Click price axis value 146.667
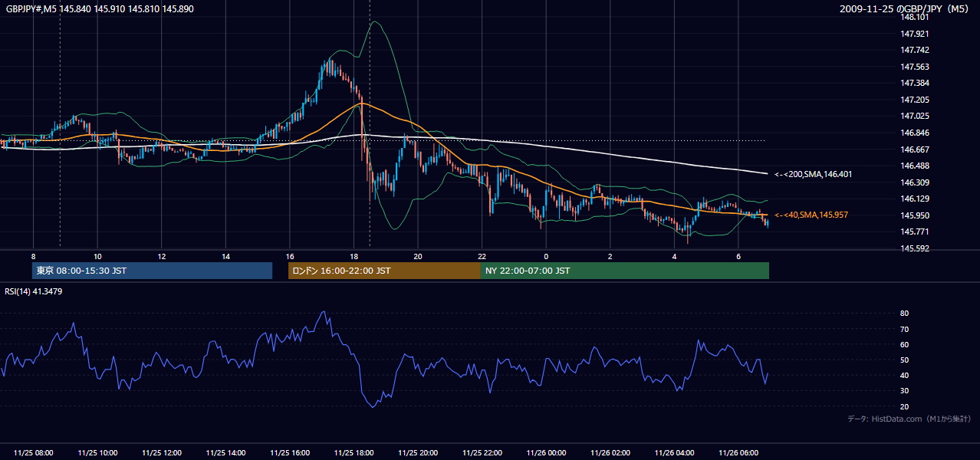Image resolution: width=980 pixels, height=460 pixels. tap(915, 149)
